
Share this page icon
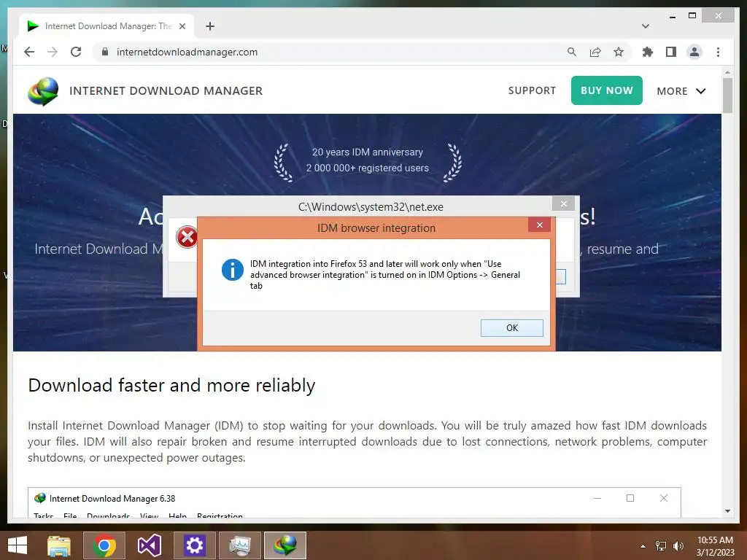click(x=595, y=52)
